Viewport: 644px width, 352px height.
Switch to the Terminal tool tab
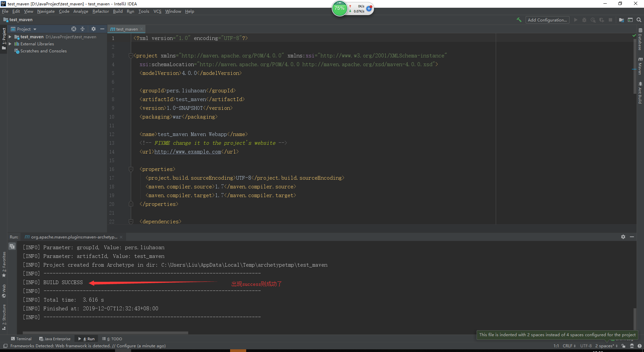point(21,339)
